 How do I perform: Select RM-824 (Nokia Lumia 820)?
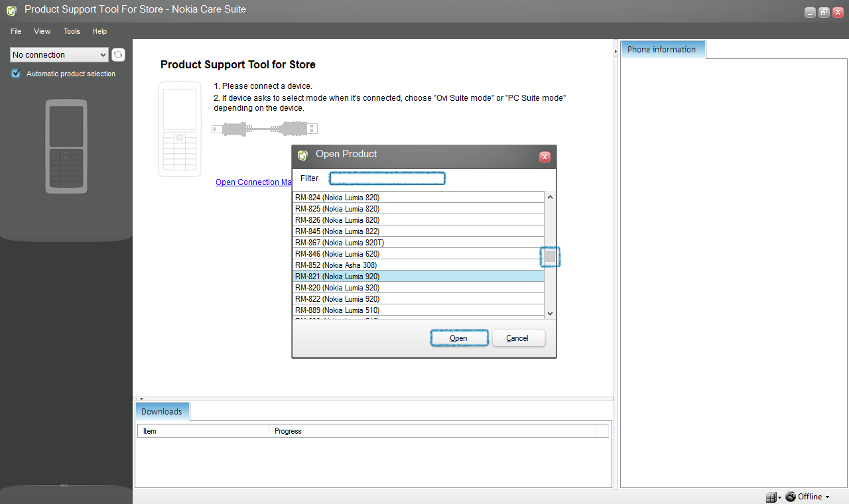419,198
